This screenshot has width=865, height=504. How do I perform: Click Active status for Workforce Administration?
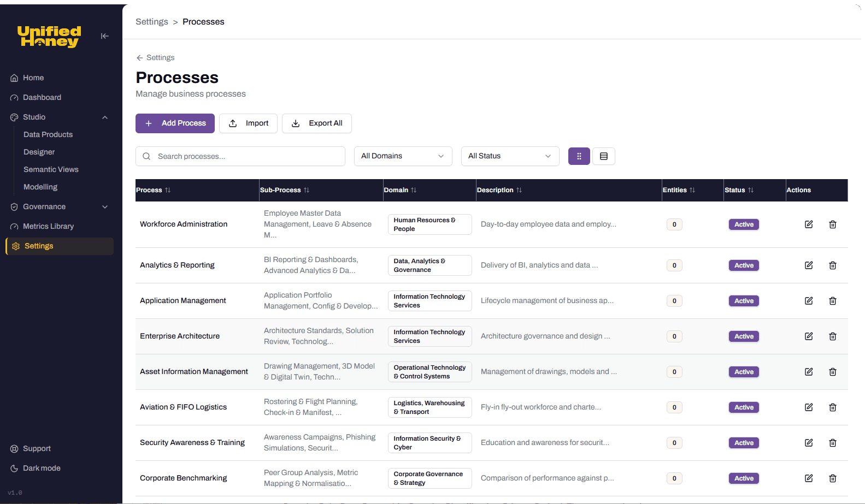click(744, 224)
